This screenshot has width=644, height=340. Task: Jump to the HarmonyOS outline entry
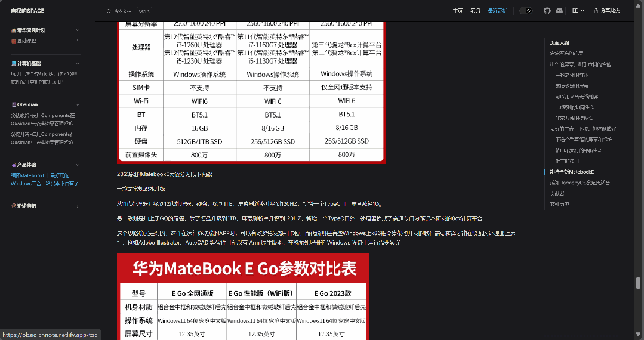(584, 183)
